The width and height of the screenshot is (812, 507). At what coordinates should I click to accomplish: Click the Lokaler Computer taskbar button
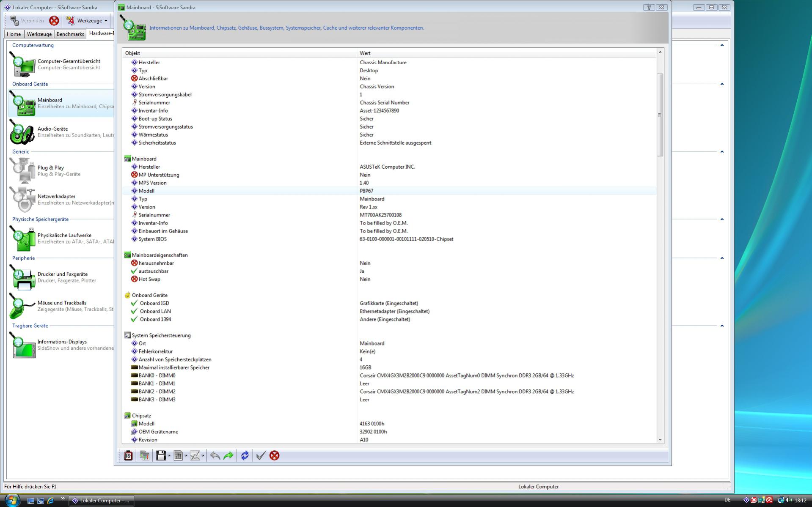tap(101, 501)
